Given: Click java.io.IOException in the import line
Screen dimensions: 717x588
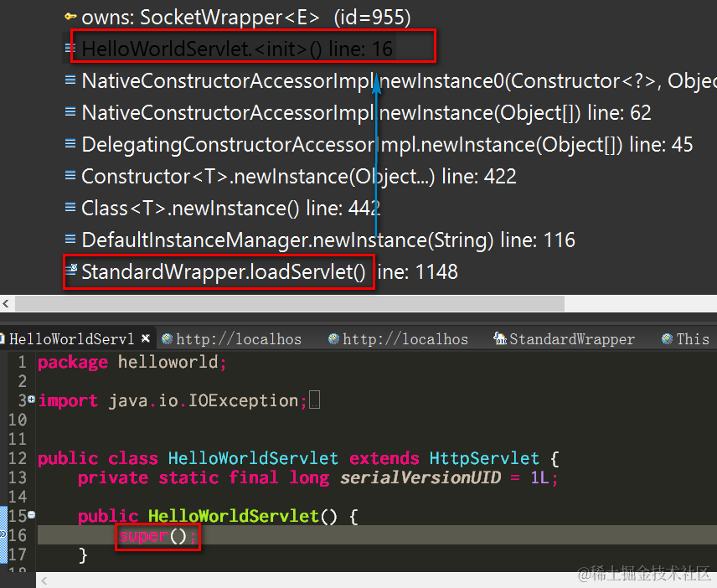Looking at the screenshot, I should tap(204, 401).
